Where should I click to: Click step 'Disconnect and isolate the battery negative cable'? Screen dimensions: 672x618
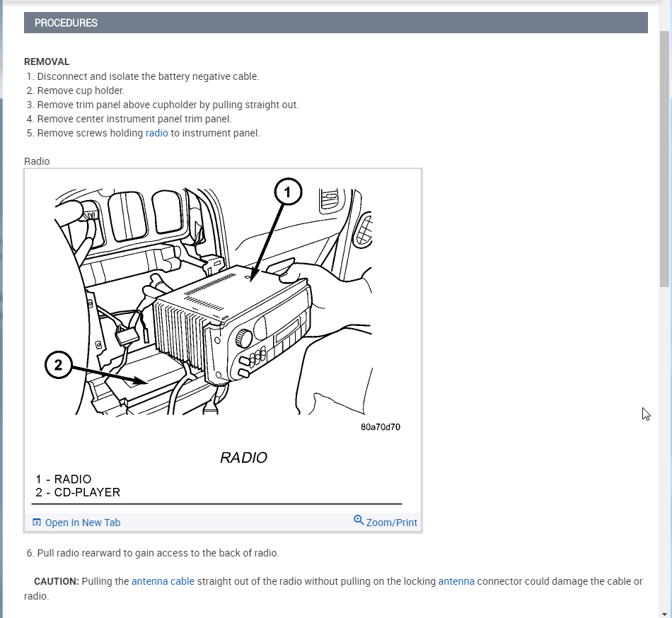(148, 76)
